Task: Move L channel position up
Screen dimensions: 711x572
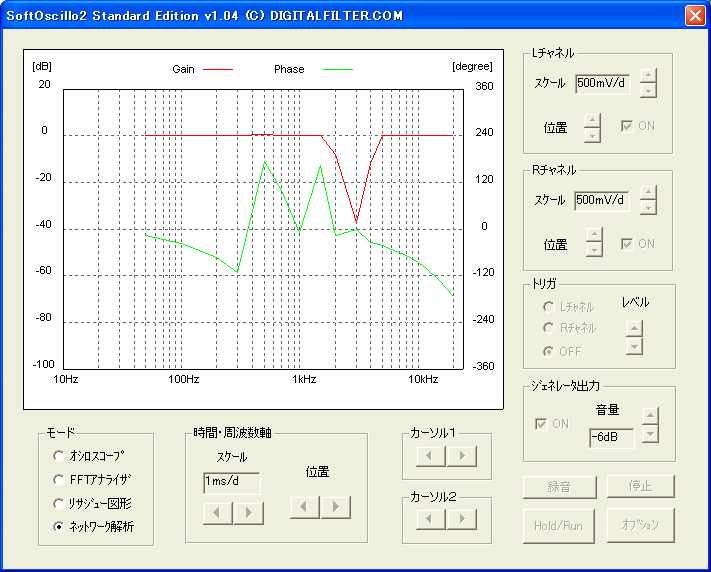Action: tap(592, 120)
